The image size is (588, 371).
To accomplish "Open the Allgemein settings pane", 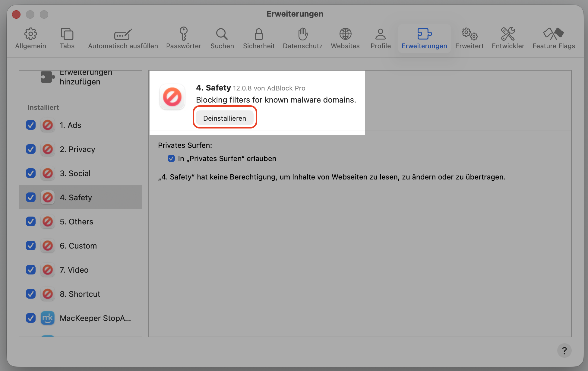I will click(31, 38).
